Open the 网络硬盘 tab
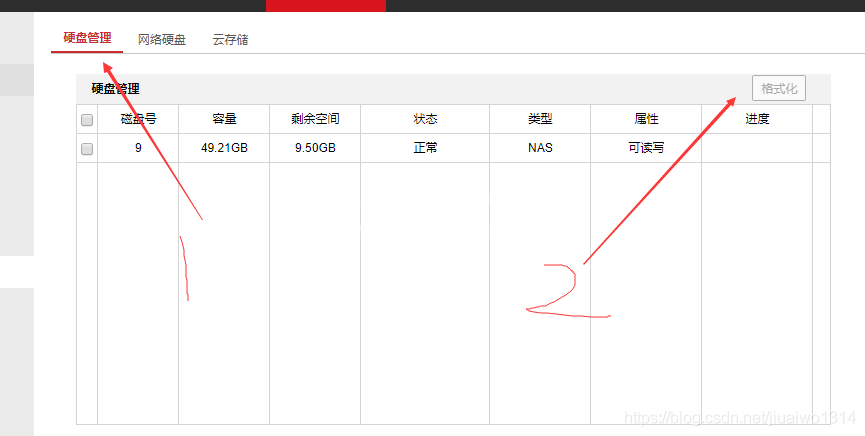This screenshot has width=865, height=436. [161, 40]
